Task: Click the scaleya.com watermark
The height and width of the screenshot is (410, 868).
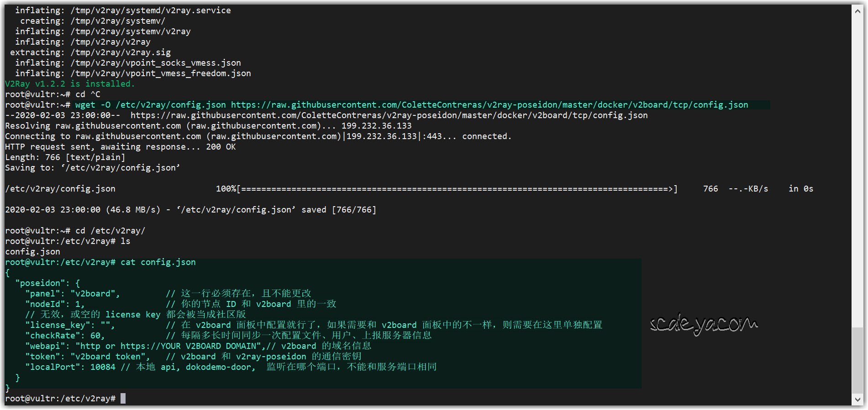Action: pos(703,325)
